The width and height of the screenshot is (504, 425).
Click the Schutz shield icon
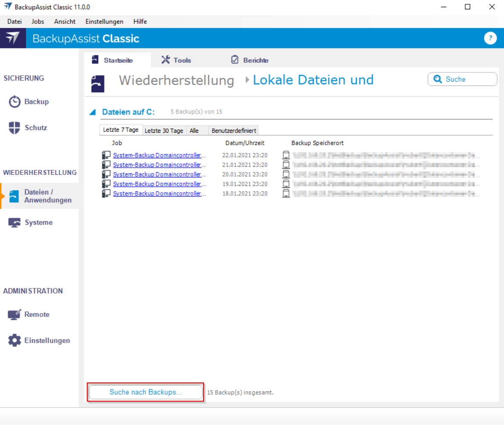coord(14,128)
